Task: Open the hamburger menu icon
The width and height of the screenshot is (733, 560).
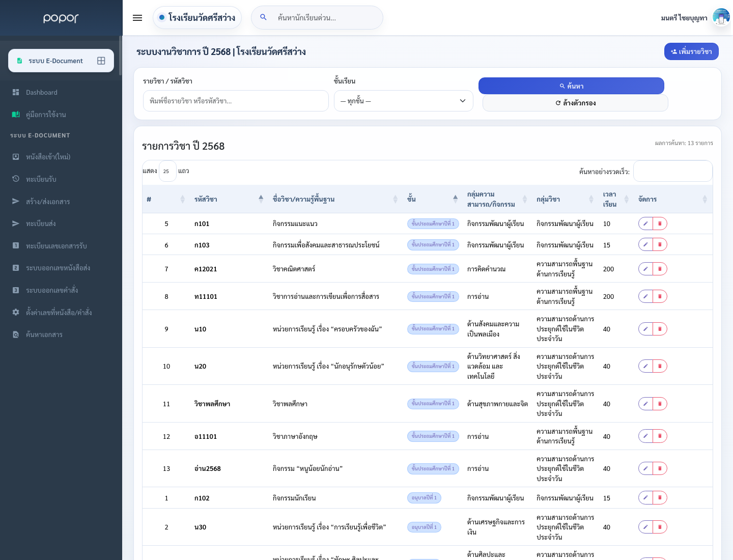Action: pos(137,18)
